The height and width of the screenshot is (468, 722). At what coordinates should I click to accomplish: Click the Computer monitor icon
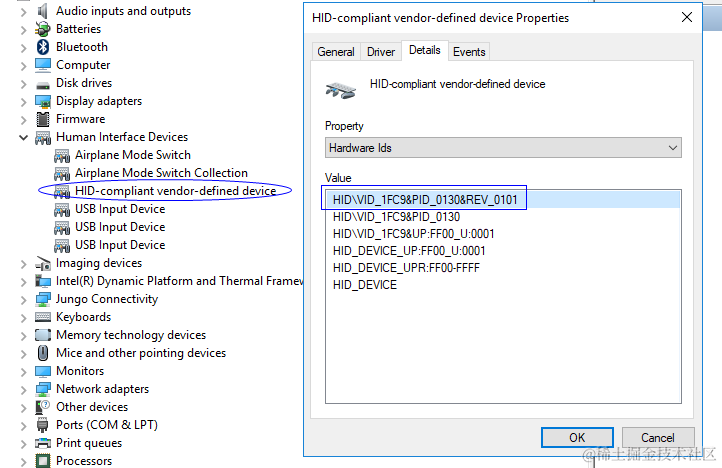click(43, 65)
